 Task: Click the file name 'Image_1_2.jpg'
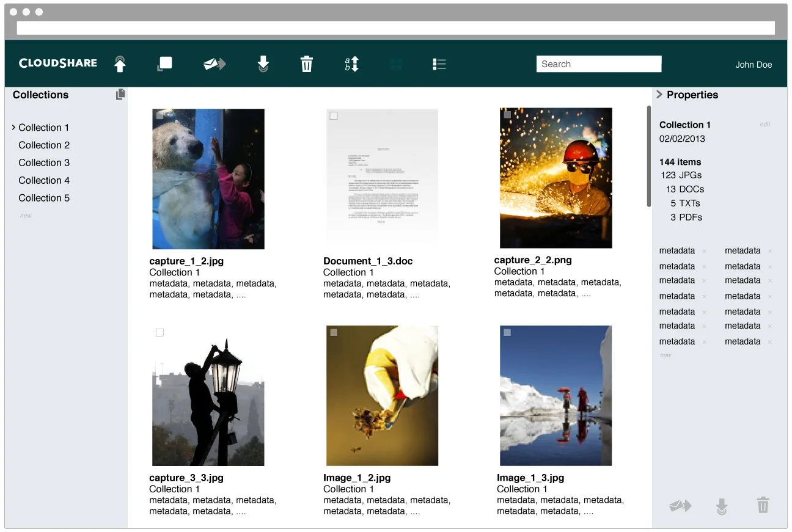[357, 478]
